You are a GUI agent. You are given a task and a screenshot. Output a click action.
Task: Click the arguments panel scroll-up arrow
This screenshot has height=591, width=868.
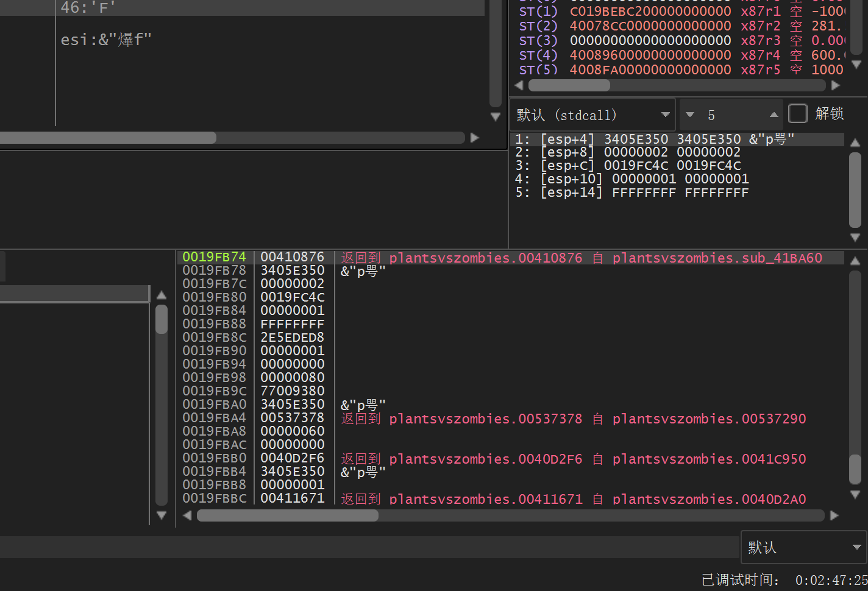coord(855,143)
